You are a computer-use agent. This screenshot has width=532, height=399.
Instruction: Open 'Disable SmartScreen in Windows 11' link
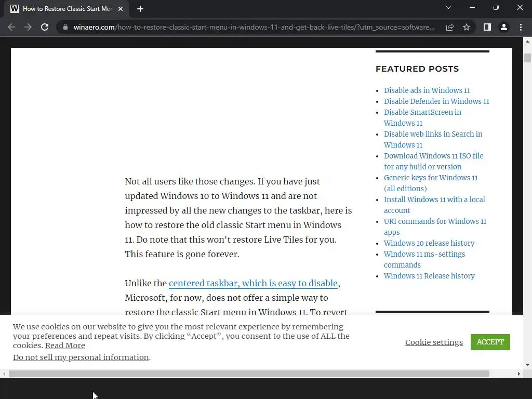tap(422, 117)
